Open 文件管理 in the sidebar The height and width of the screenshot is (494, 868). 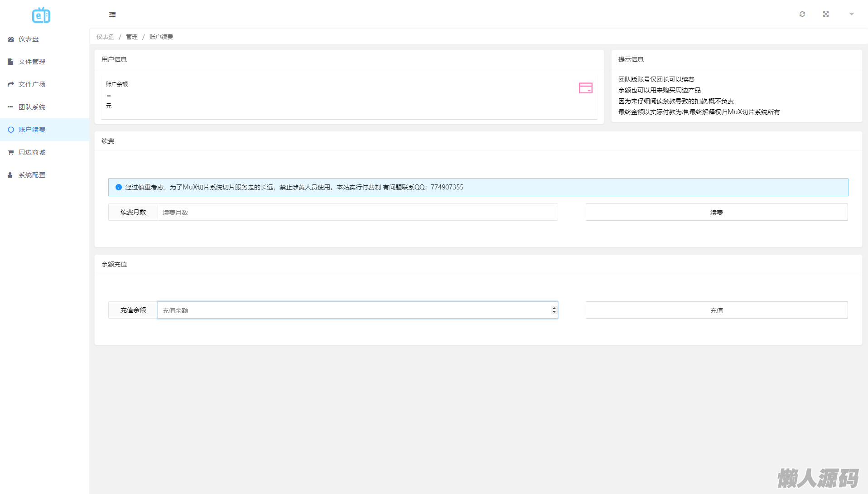click(x=32, y=62)
